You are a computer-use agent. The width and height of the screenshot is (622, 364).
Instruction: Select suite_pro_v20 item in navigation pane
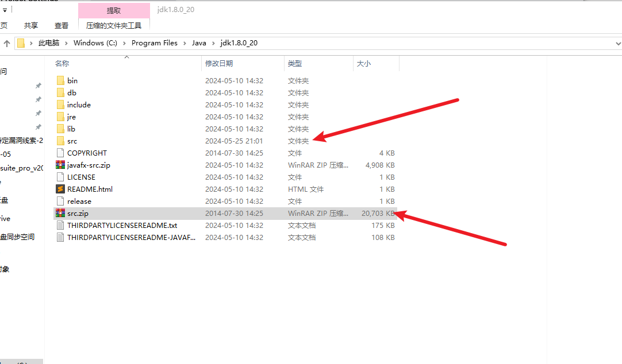coord(22,168)
